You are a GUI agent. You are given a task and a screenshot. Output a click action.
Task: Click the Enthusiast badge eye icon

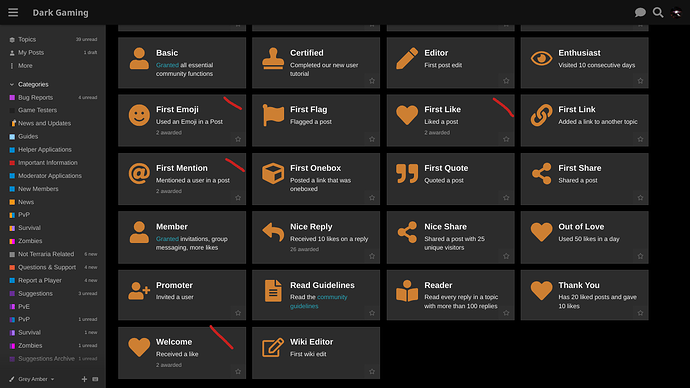541,58
